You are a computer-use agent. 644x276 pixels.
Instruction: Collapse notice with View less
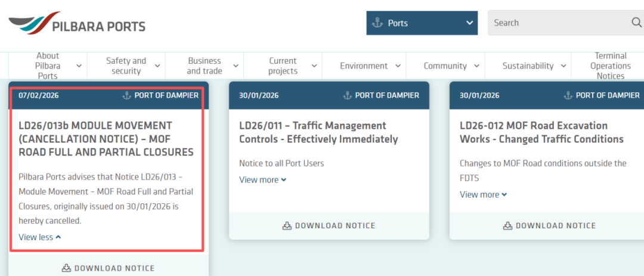point(39,237)
